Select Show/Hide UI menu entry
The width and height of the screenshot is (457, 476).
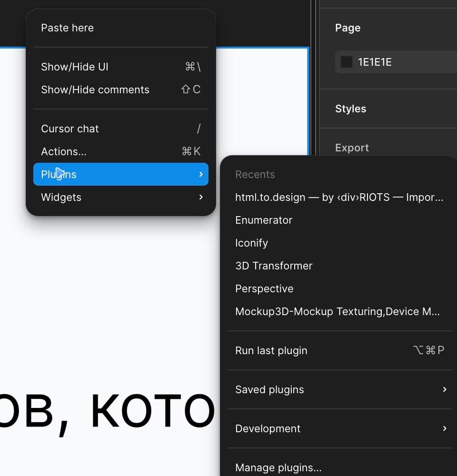(x=120, y=67)
